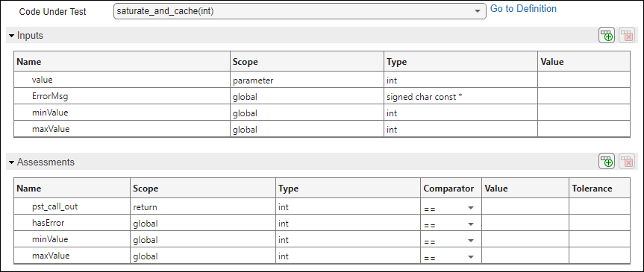Image resolution: width=644 pixels, height=272 pixels.
Task: Click Value cell for Assessments minValue
Action: pos(525,240)
